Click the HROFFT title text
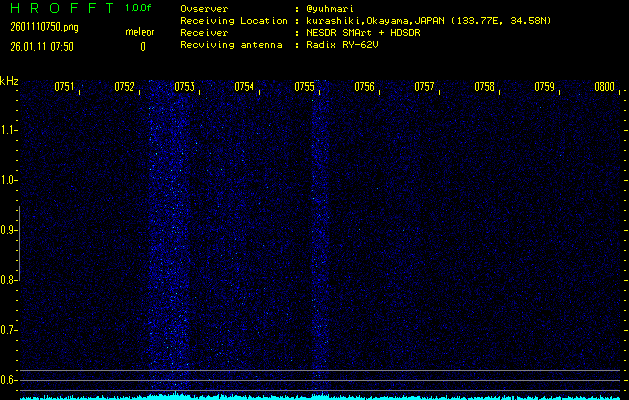The image size is (629, 400). point(62,8)
